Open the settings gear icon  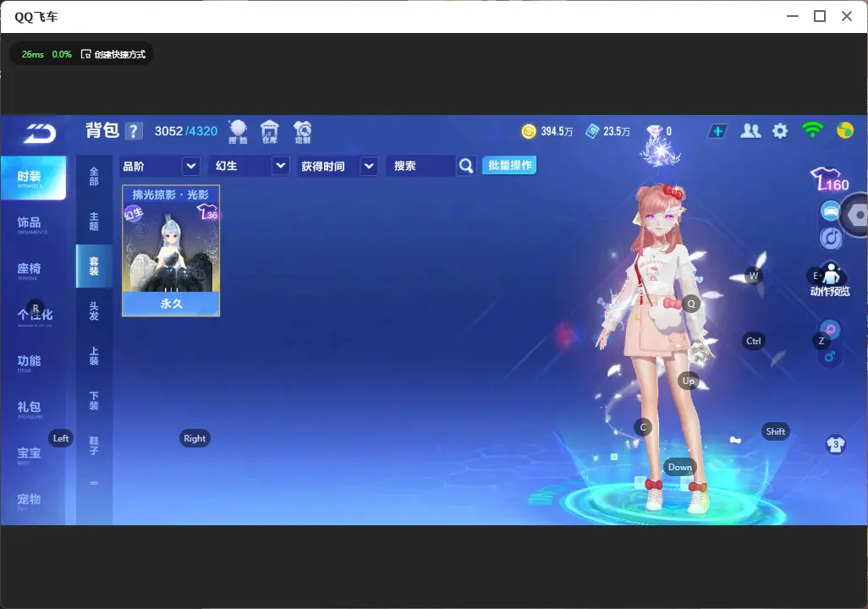tap(780, 131)
